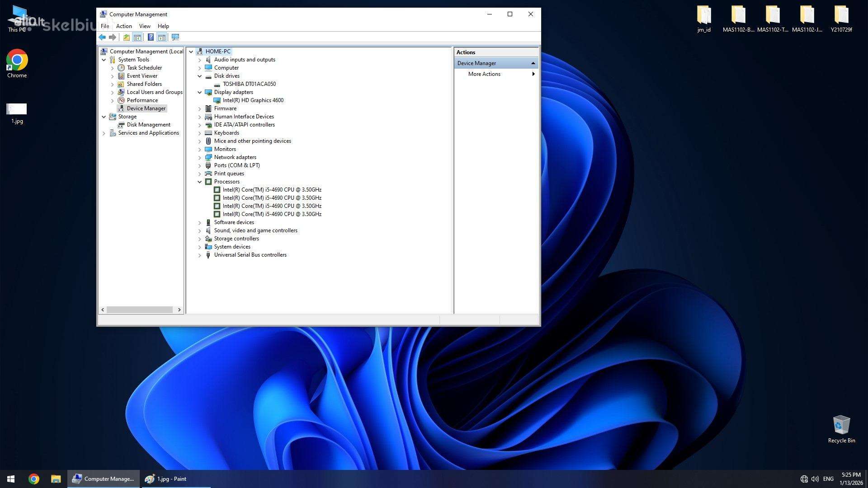868x488 pixels.
Task: Select the TOSHIBA DT01ACA050 disk drive
Action: (249, 84)
